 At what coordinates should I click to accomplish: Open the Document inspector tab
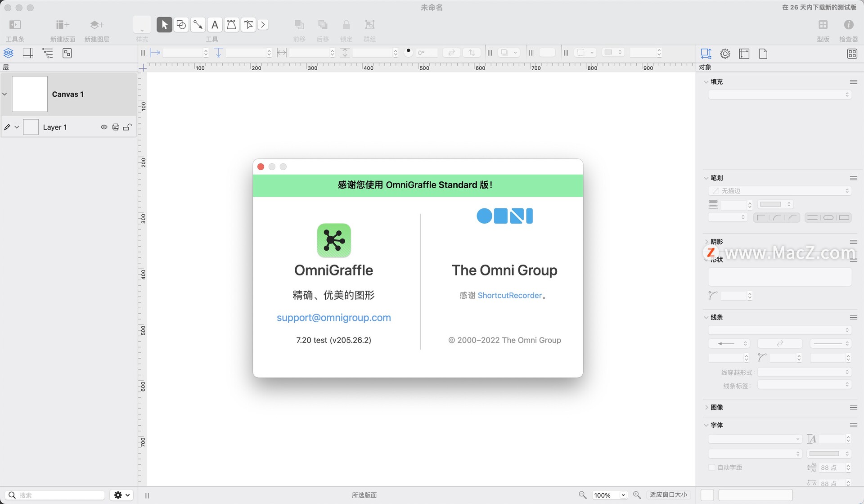(763, 54)
